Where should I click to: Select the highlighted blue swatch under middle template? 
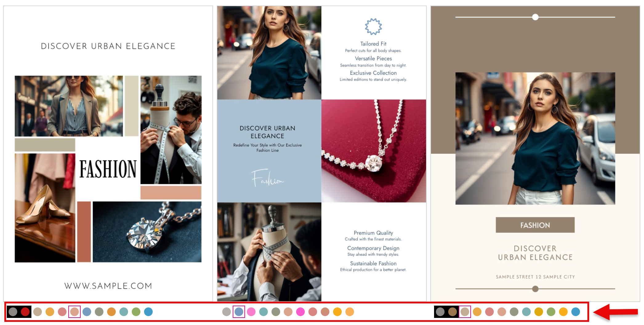point(239,312)
